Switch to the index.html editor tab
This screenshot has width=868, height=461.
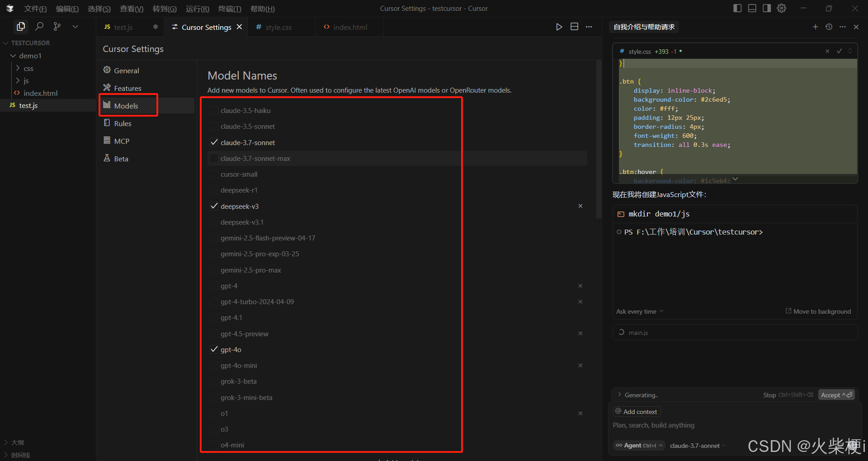(x=349, y=27)
